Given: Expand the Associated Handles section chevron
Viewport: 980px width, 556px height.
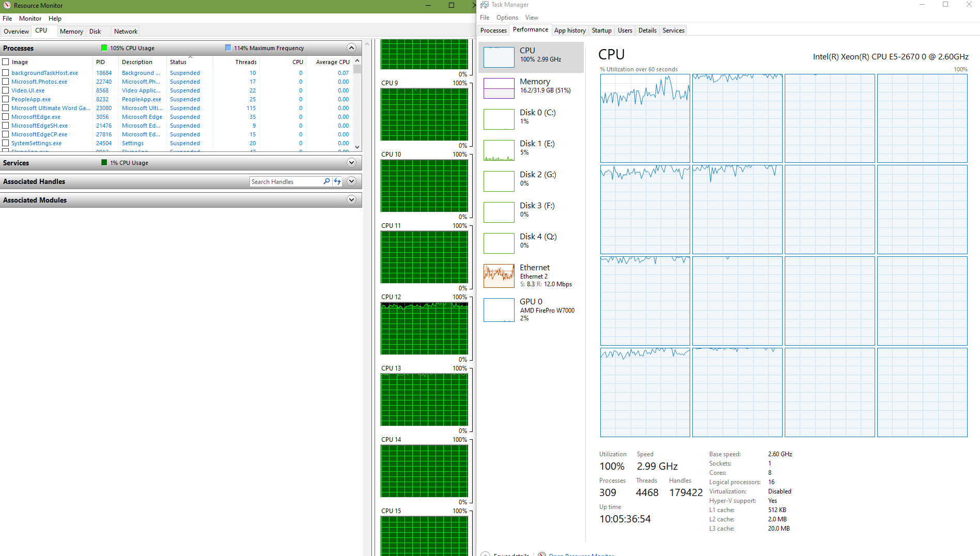Looking at the screenshot, I should [x=351, y=181].
